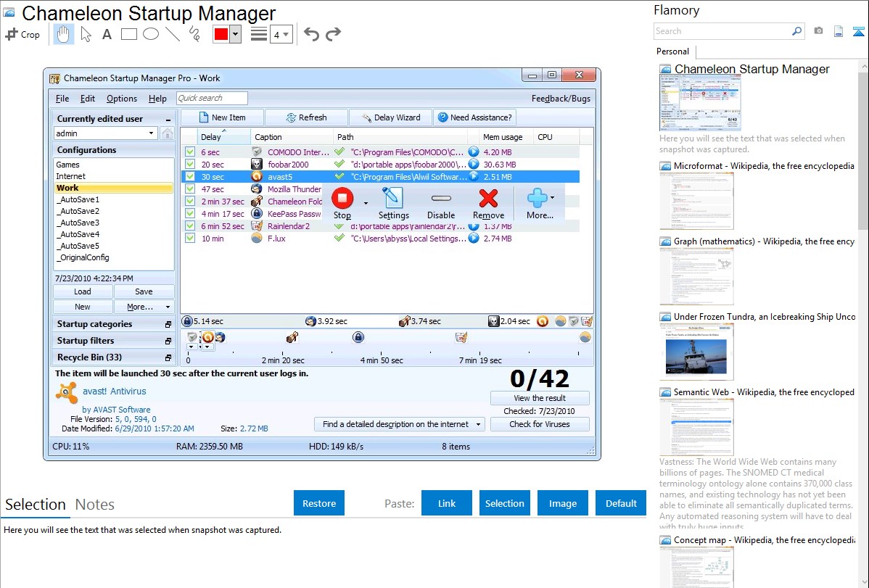Viewport: 869px width, 588px height.
Task: Redo the last annotation
Action: (x=333, y=34)
